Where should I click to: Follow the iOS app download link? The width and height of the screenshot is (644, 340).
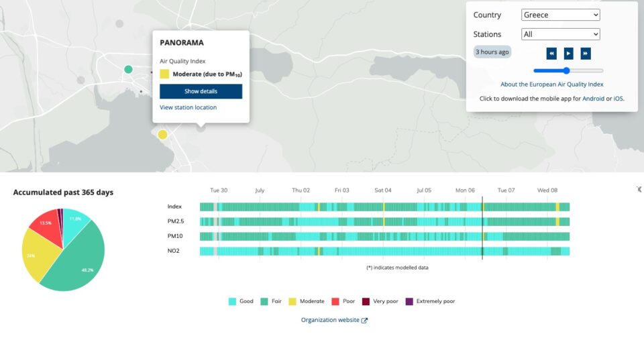(x=618, y=99)
